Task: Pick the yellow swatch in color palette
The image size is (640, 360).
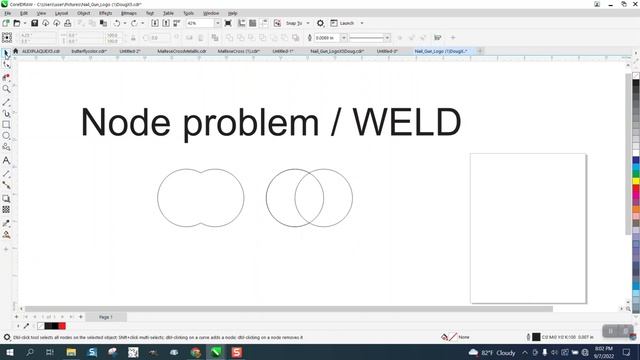Action: click(636, 181)
